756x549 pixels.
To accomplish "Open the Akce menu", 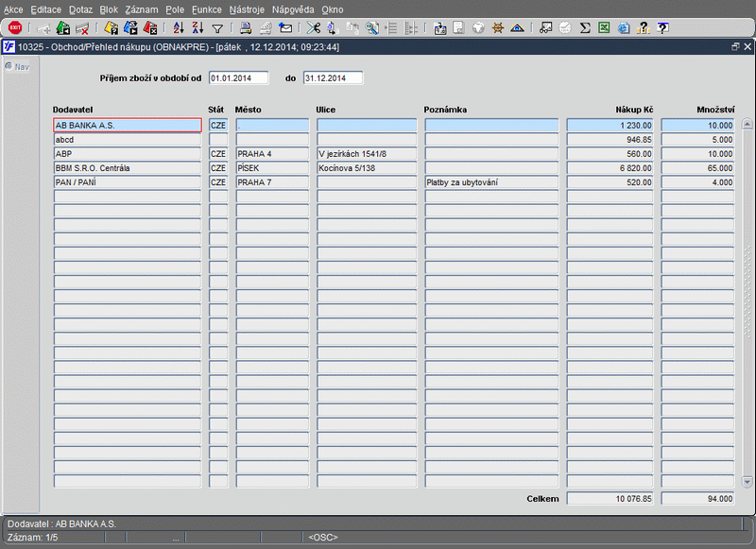I will pyautogui.click(x=13, y=9).
